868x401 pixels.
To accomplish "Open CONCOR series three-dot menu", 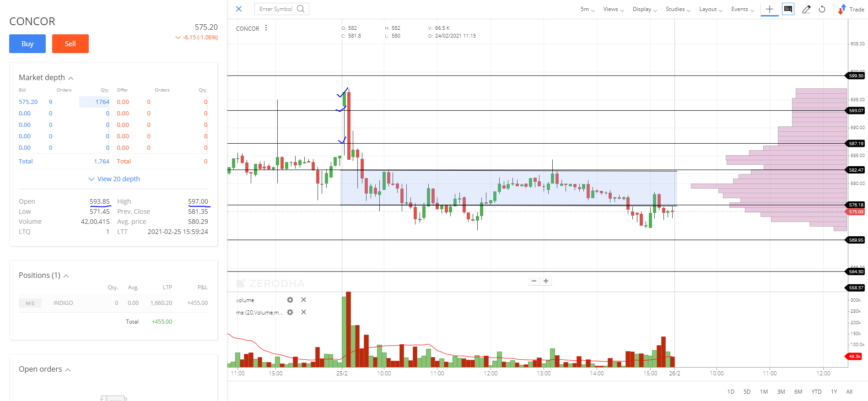I will pyautogui.click(x=266, y=28).
